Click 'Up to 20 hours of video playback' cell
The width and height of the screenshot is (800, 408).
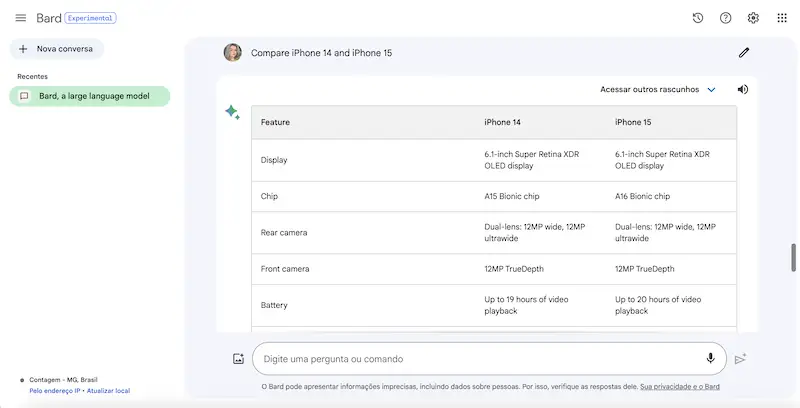click(658, 305)
